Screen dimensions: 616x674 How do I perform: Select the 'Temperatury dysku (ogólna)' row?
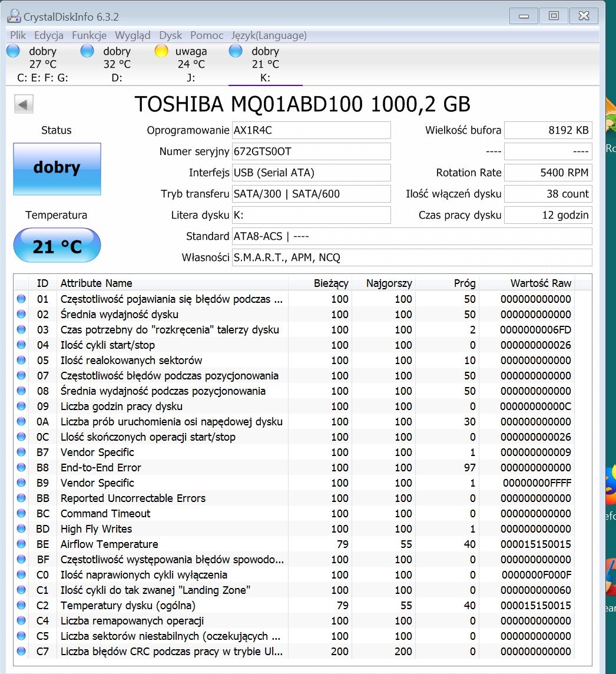294,605
